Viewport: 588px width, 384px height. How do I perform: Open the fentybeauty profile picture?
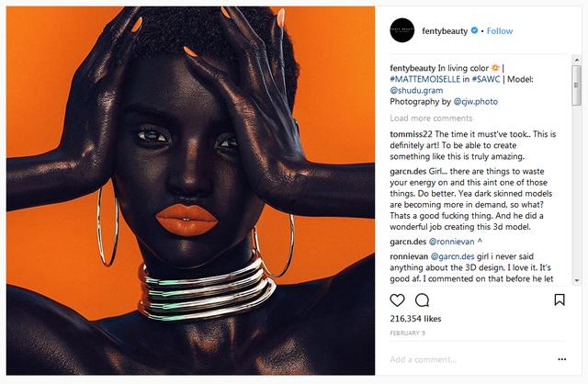(402, 30)
